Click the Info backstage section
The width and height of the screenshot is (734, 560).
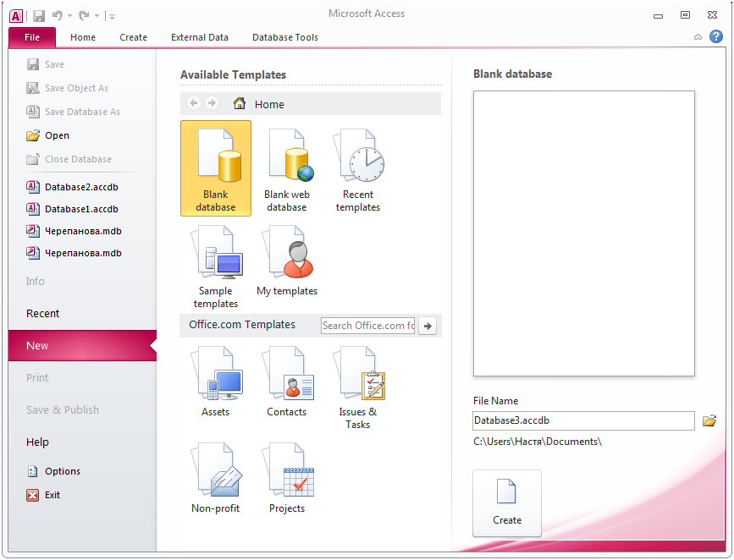(x=35, y=281)
